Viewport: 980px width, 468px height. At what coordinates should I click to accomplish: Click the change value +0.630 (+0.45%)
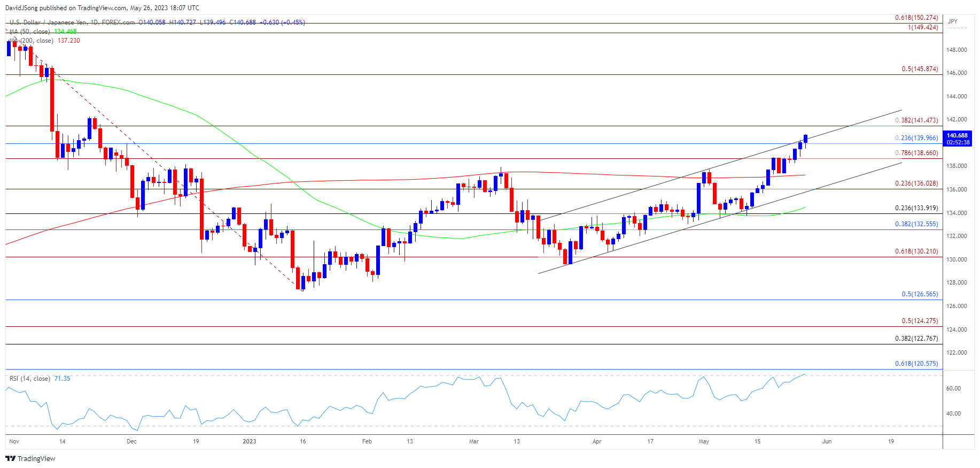click(x=282, y=22)
